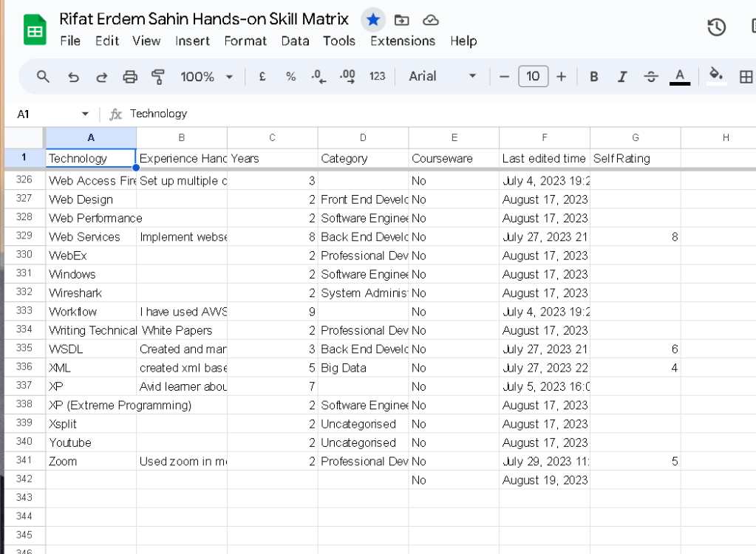The width and height of the screenshot is (756, 554).
Task: Open version history clock icon
Action: tap(717, 27)
